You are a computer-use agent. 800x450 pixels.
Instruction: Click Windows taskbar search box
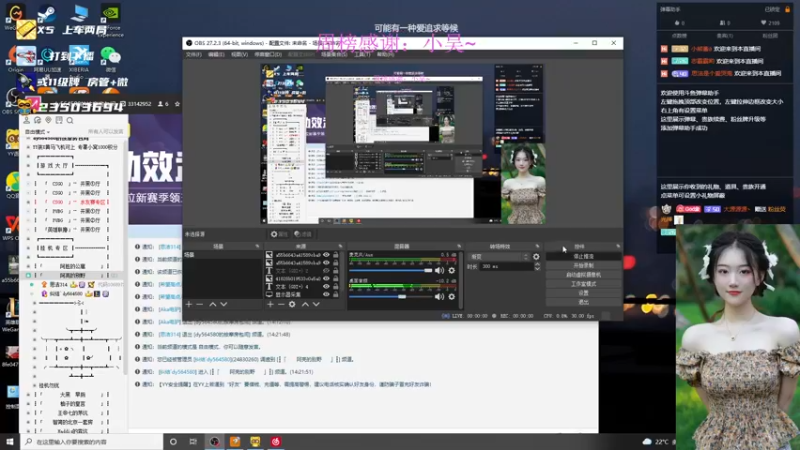tap(92, 441)
